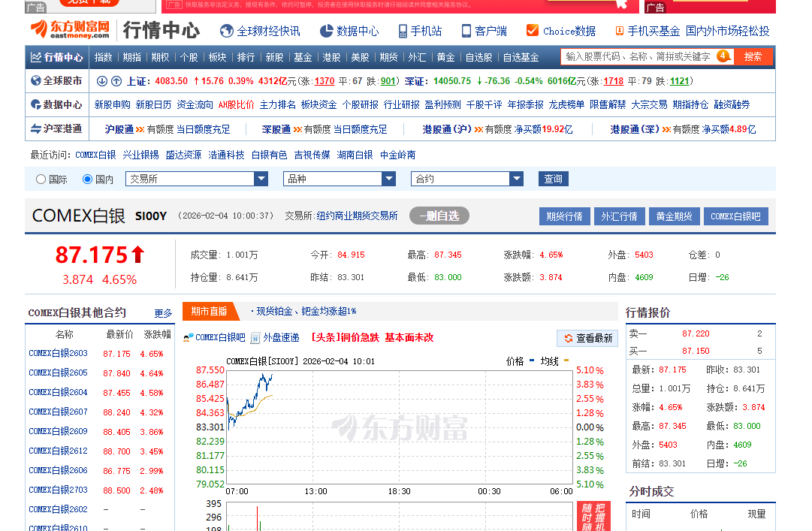Image resolution: width=812 pixels, height=531 pixels.
Task: Open the 期货行情 tab button
Action: [564, 216]
